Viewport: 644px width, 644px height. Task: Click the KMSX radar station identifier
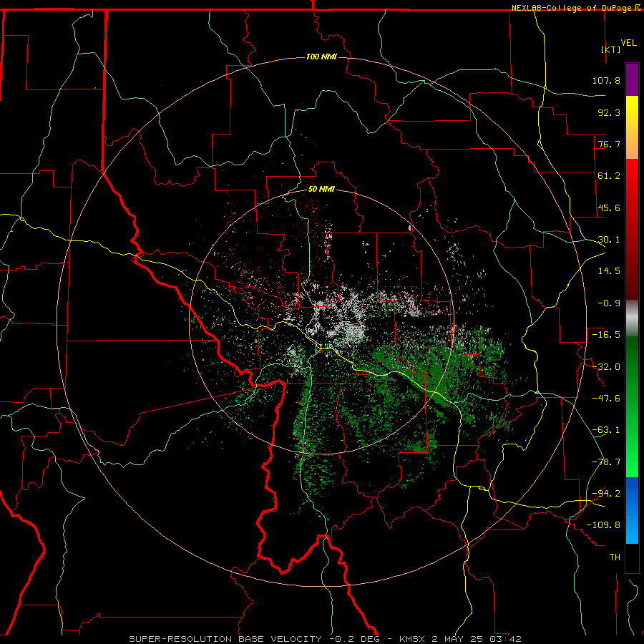pyautogui.click(x=413, y=639)
